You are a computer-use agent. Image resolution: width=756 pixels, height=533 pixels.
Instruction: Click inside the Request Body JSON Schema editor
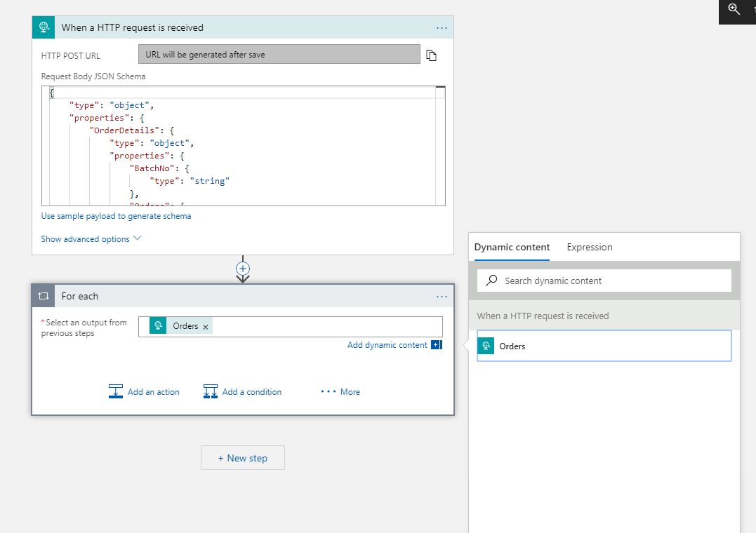(244, 146)
